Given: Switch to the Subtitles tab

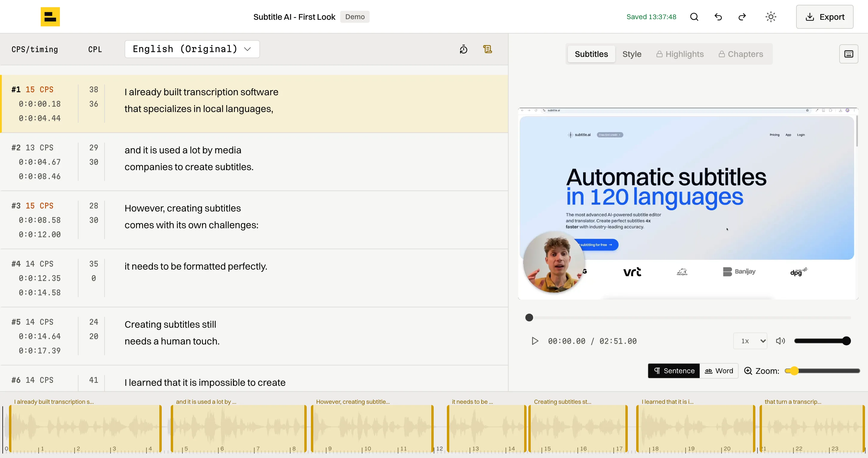Looking at the screenshot, I should (x=591, y=54).
